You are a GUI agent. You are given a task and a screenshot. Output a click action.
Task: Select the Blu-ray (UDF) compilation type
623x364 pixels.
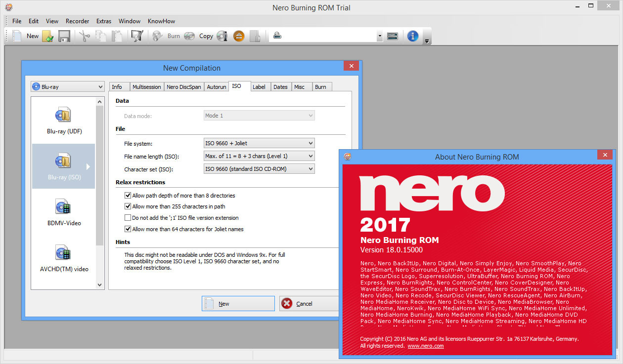(64, 121)
